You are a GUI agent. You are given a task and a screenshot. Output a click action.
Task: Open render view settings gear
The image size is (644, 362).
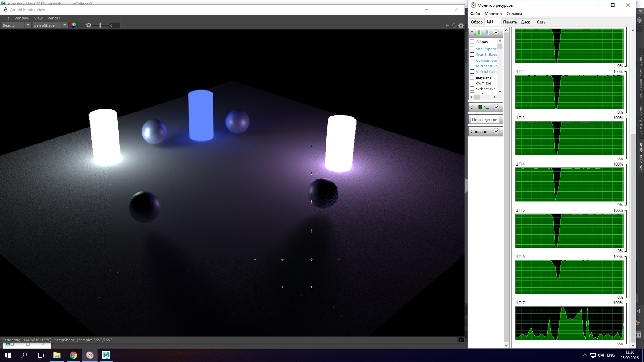coord(461,25)
